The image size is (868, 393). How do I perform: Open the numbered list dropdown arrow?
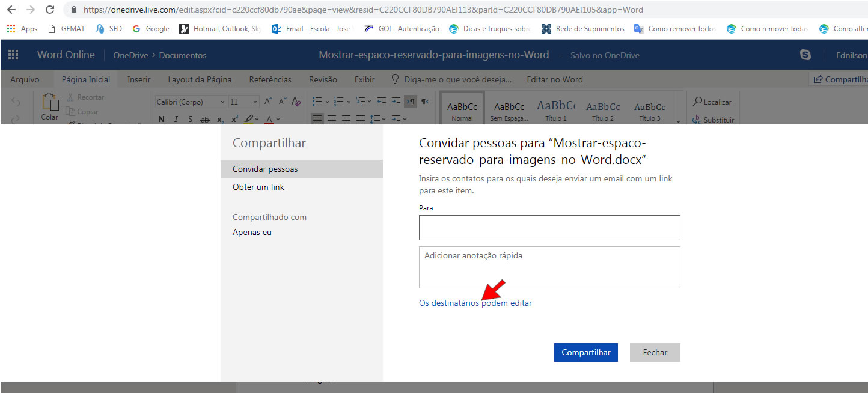(348, 102)
